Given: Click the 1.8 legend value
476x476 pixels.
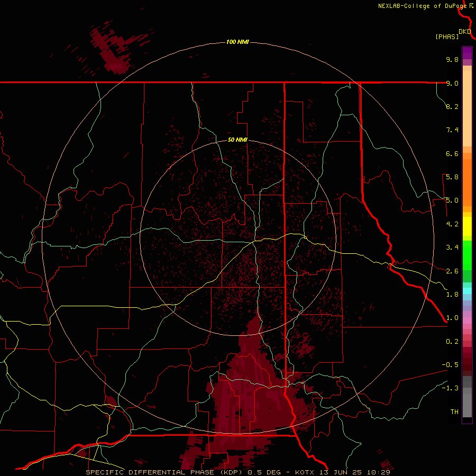Looking at the screenshot, I should [x=452, y=295].
